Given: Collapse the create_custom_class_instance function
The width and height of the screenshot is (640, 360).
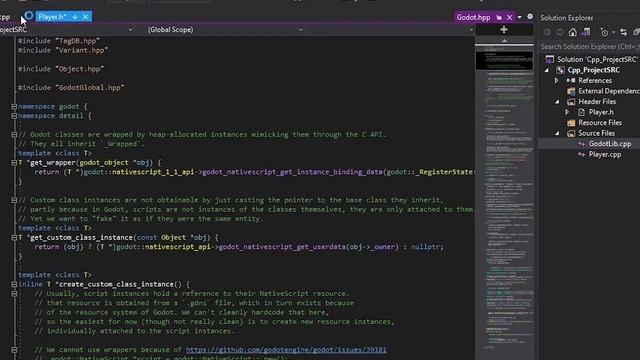Looking at the screenshot, I should pyautogui.click(x=14, y=284).
